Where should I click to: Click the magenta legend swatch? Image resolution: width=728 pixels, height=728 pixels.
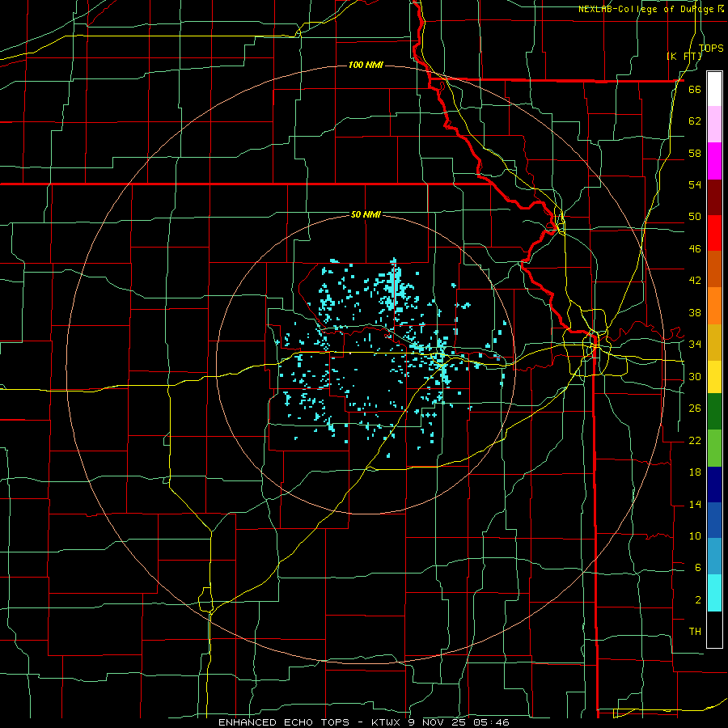click(714, 161)
